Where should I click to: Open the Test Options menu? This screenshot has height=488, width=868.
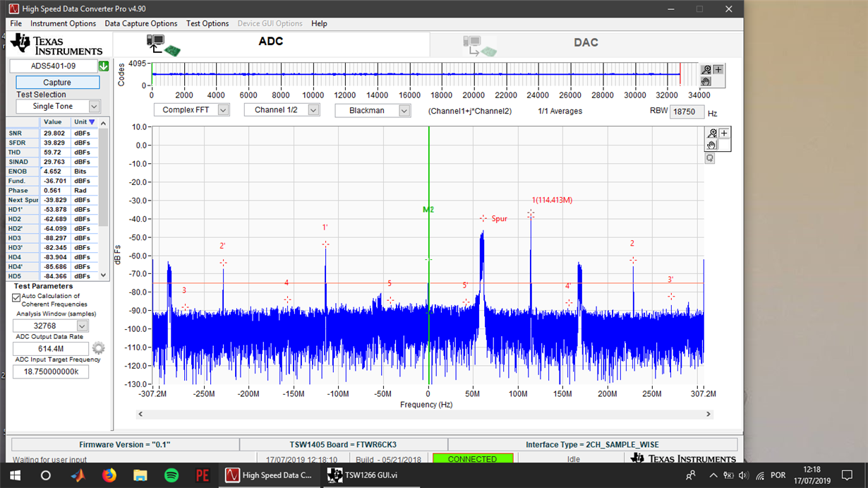tap(207, 23)
